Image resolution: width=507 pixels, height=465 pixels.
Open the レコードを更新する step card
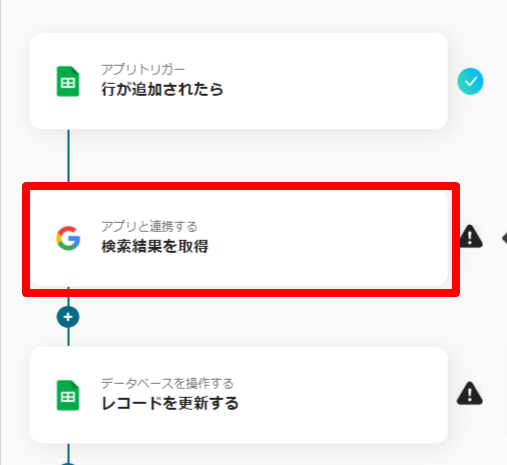238,395
